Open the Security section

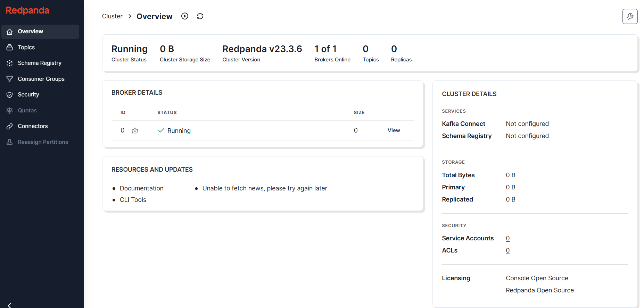click(40, 95)
